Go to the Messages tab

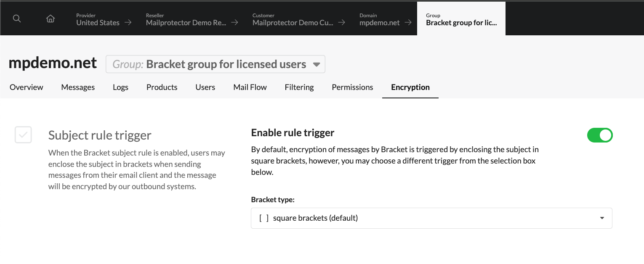pos(78,87)
